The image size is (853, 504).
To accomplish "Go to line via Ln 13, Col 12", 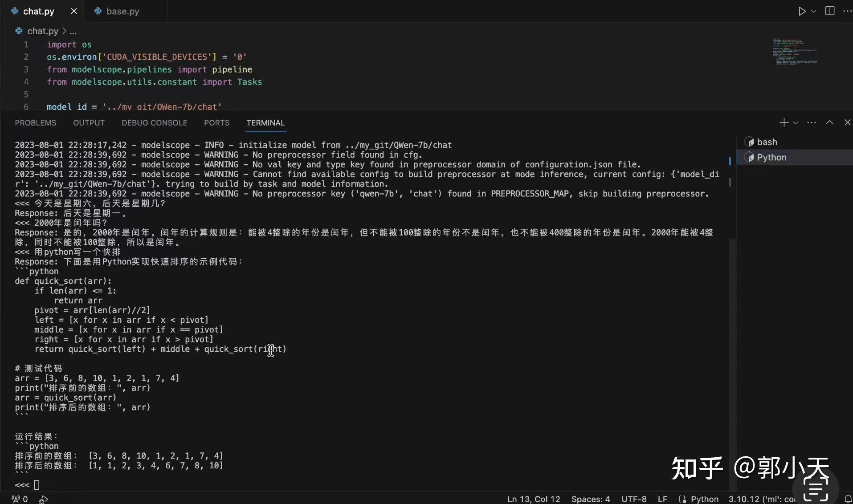I will point(533,499).
